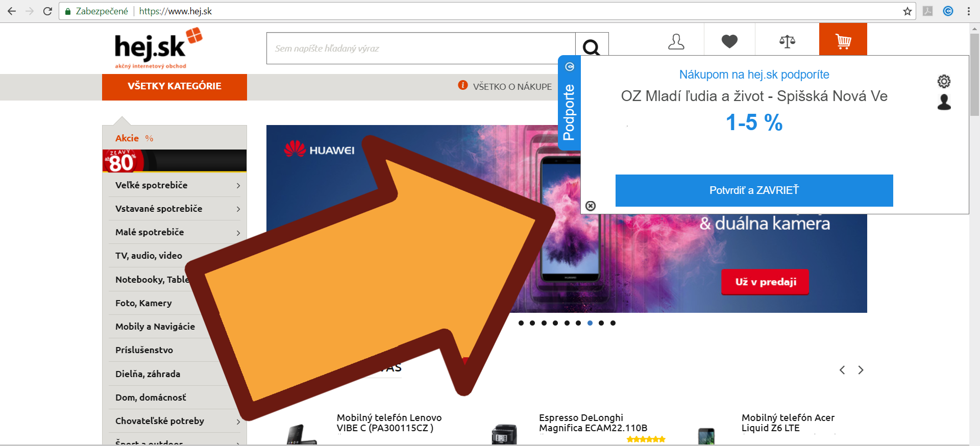Open VŠETKY KATEGÓRIE menu
Image resolution: width=980 pixels, height=446 pixels.
pyautogui.click(x=175, y=87)
